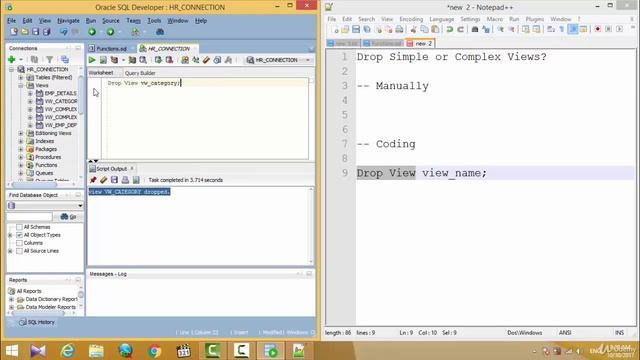
Task: Click the eraser Clear icon in worksheet toolbar
Action: coord(206,60)
